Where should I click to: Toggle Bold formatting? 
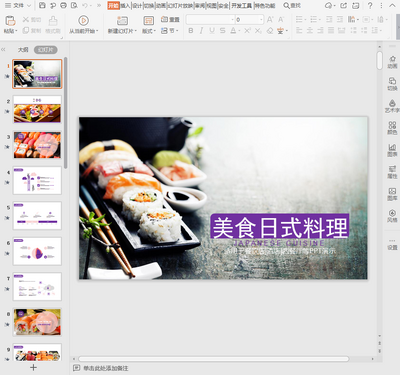point(191,31)
